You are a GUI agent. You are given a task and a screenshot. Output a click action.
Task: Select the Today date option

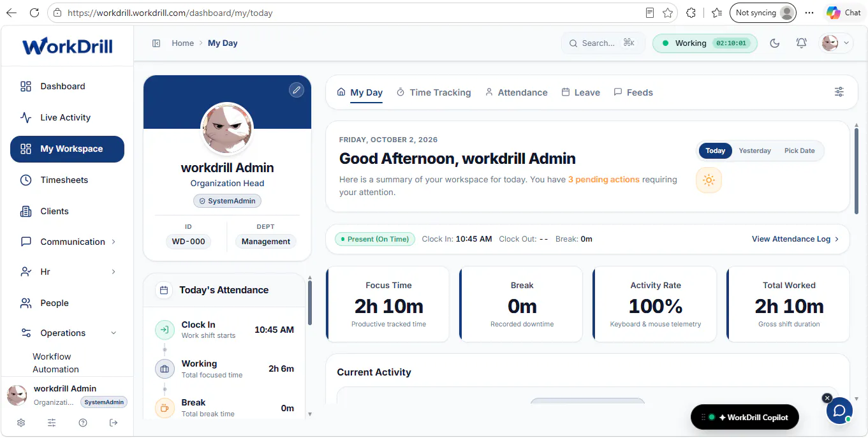(x=715, y=150)
